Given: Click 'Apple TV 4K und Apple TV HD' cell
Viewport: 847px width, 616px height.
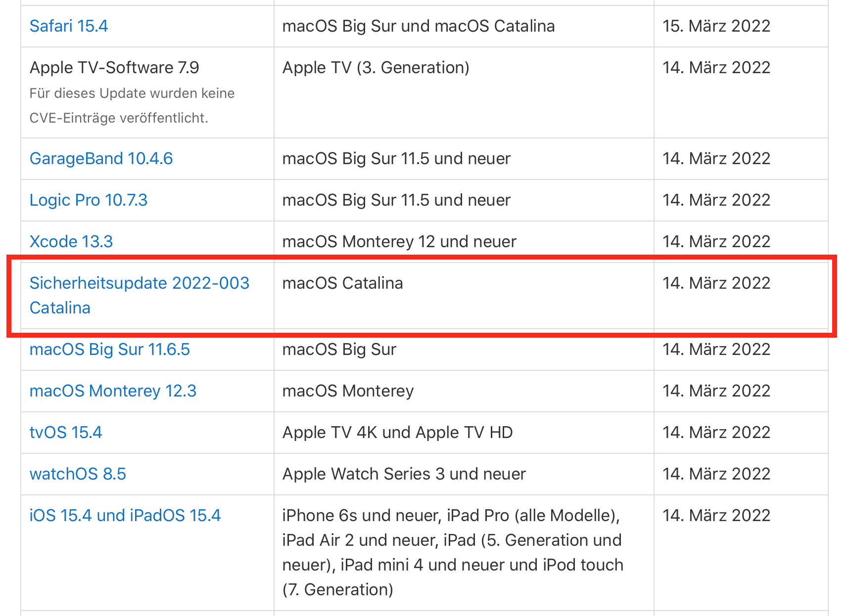Looking at the screenshot, I should (397, 433).
